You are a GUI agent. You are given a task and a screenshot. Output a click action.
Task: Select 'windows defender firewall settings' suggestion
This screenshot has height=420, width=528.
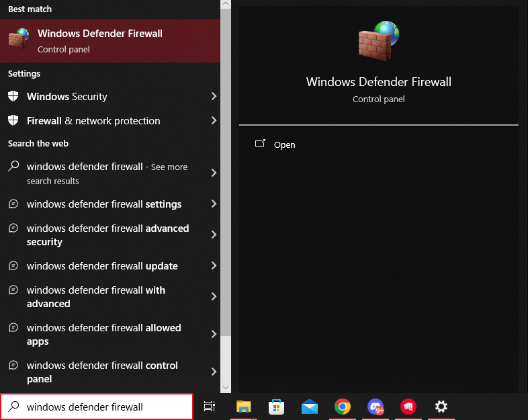point(110,204)
